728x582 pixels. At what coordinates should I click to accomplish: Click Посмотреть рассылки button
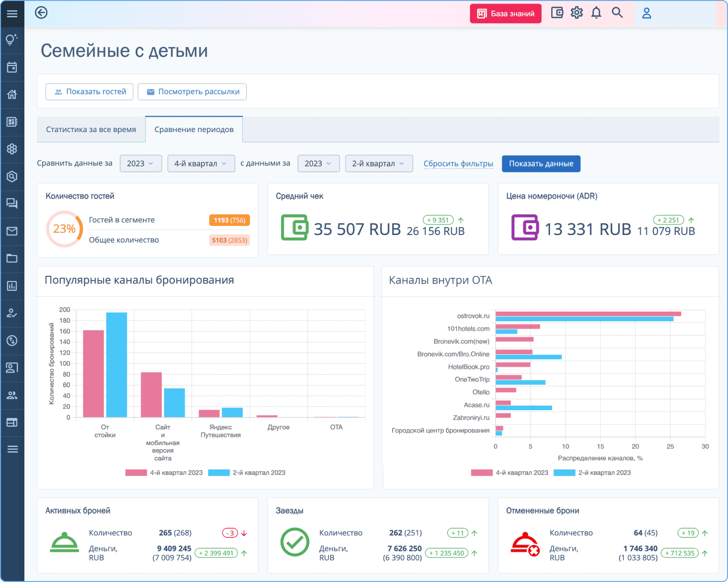[x=192, y=92]
